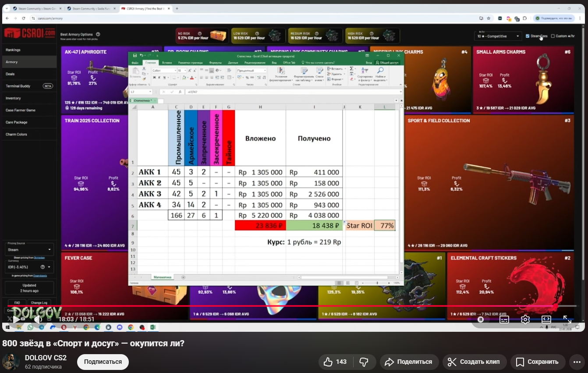
Task: Play the YouTube video
Action: (x=16, y=319)
